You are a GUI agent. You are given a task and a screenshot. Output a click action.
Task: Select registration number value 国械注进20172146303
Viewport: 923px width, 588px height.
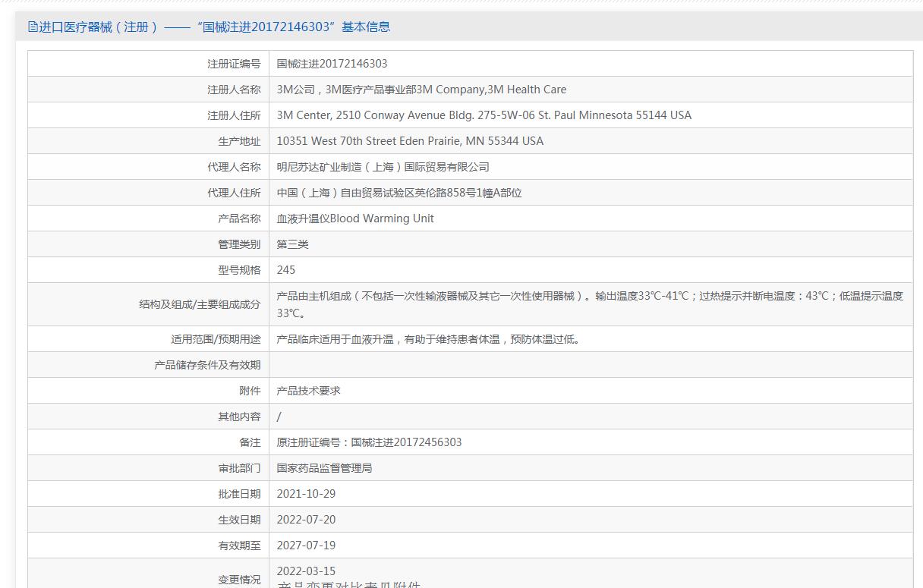tap(332, 64)
